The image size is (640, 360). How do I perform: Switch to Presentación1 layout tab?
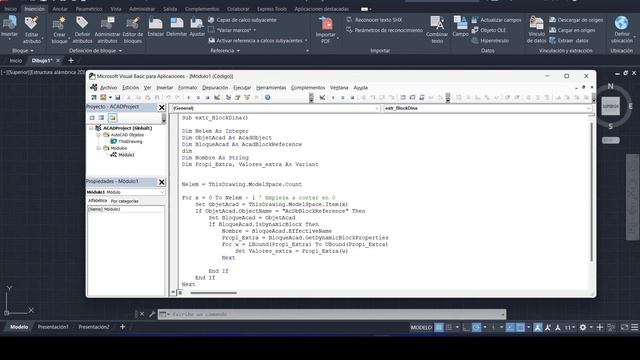(x=53, y=327)
